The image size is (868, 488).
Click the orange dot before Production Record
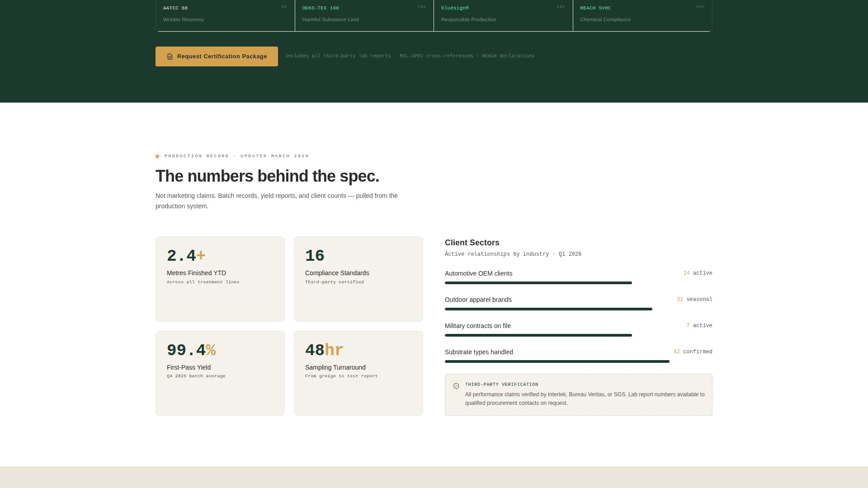(157, 156)
